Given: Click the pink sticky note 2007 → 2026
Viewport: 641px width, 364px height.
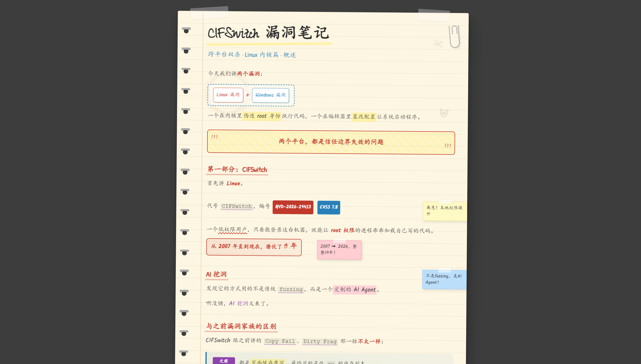Looking at the screenshot, I should point(339,249).
